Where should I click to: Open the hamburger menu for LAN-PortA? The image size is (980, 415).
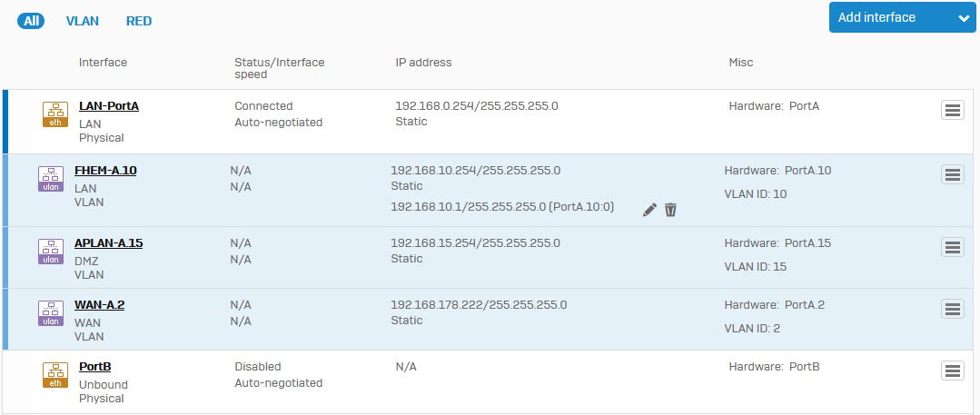(x=953, y=110)
